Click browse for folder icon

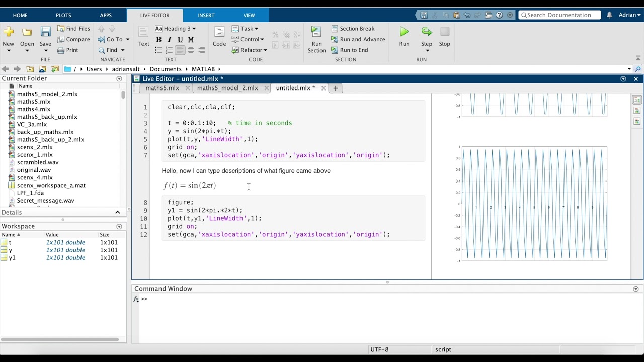(43, 69)
